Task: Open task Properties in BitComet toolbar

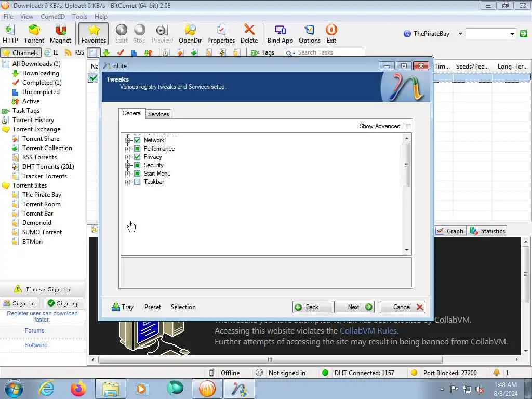Action: click(221, 34)
